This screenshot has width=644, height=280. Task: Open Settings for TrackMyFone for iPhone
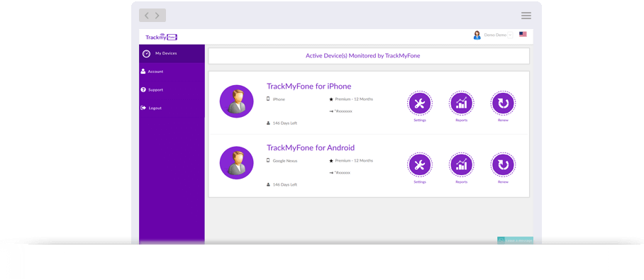click(420, 103)
